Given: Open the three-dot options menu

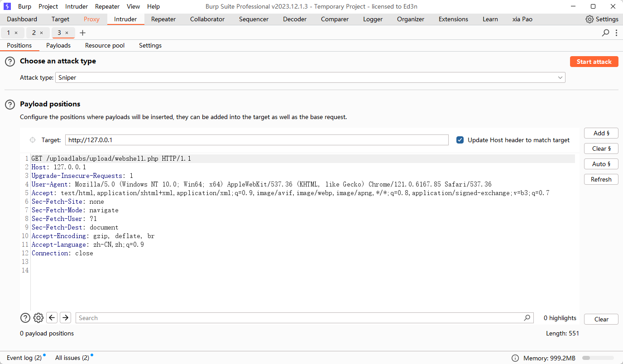Looking at the screenshot, I should pos(617,33).
